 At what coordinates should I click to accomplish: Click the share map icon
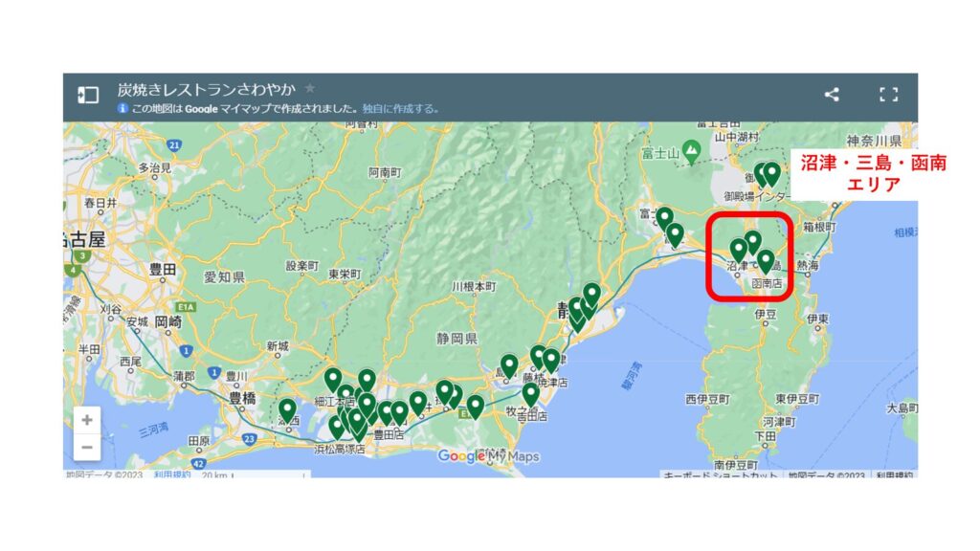click(x=832, y=95)
